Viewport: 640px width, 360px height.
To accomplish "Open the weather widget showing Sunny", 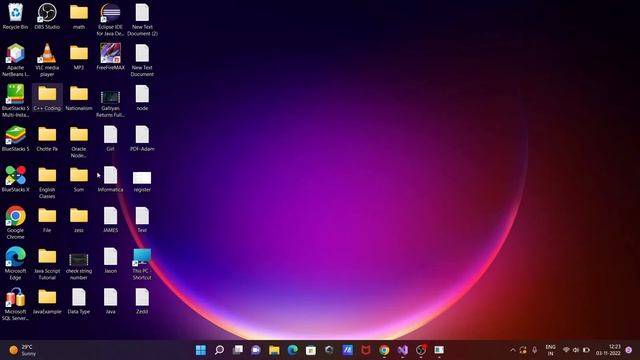I will click(x=23, y=350).
